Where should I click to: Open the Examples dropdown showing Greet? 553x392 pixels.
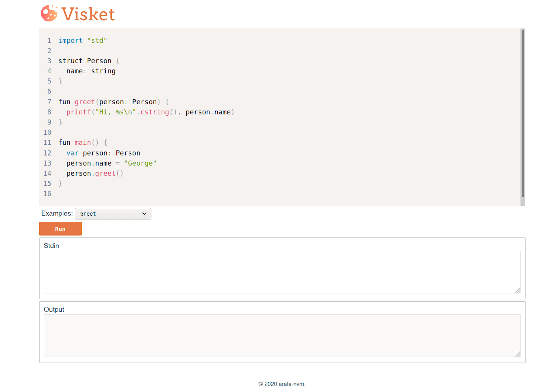(x=113, y=214)
